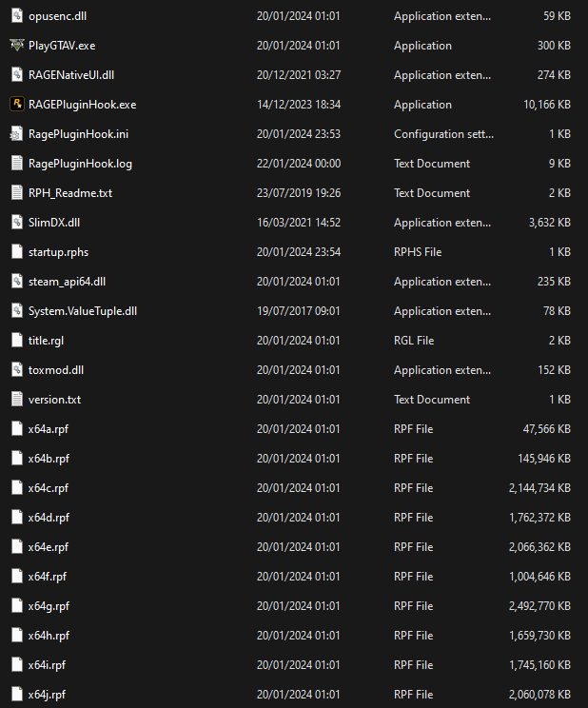
Task: Select the System.ValueTuple.dll file name
Action: (x=76, y=311)
